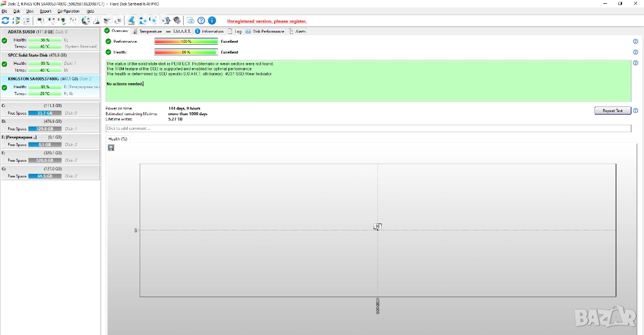
Task: Click help icon beside Health row
Action: 635,52
